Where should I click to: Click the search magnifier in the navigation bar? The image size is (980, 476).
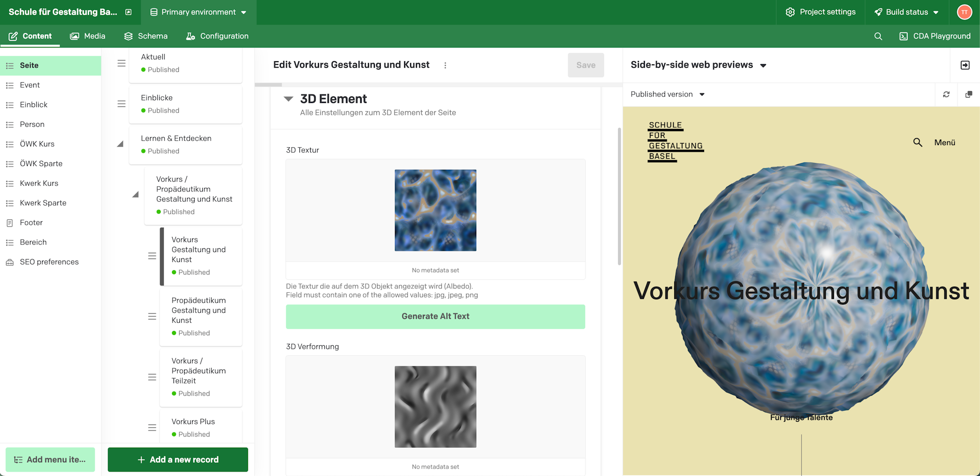878,36
